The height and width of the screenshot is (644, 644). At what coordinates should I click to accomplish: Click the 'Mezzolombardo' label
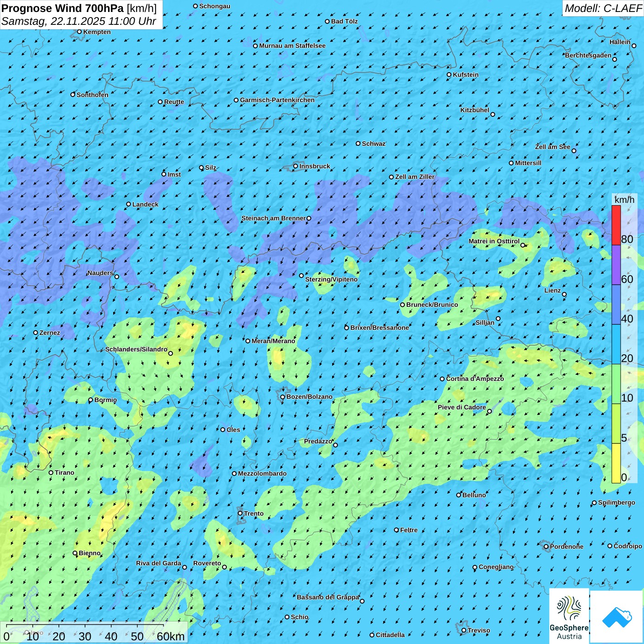click(262, 473)
